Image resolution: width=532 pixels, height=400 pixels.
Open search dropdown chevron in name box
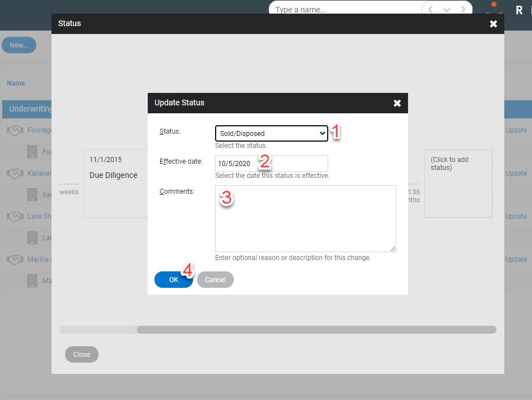pos(447,10)
